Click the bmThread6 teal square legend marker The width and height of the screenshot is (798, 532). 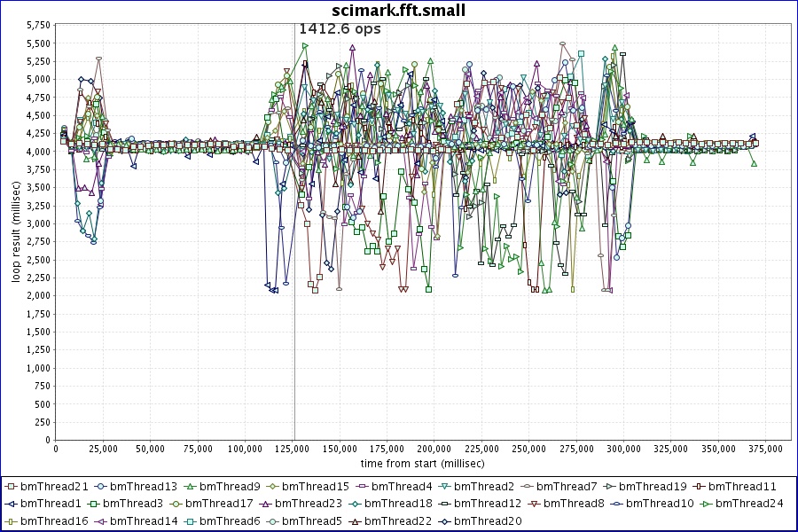click(x=202, y=520)
